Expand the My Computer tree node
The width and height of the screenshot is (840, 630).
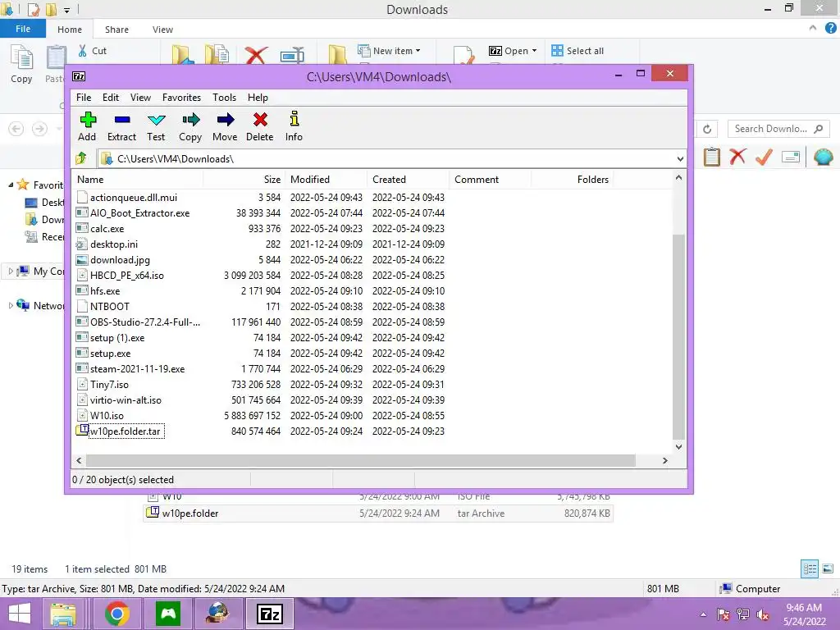point(11,271)
